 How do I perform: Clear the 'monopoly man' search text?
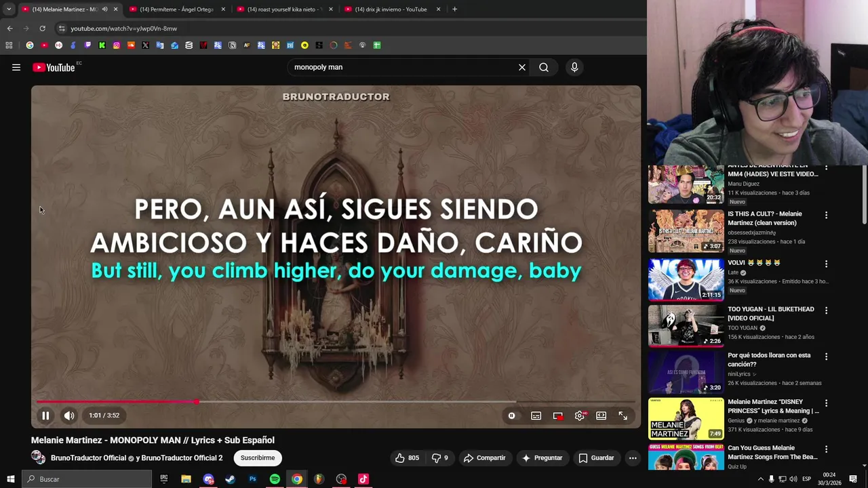point(522,67)
